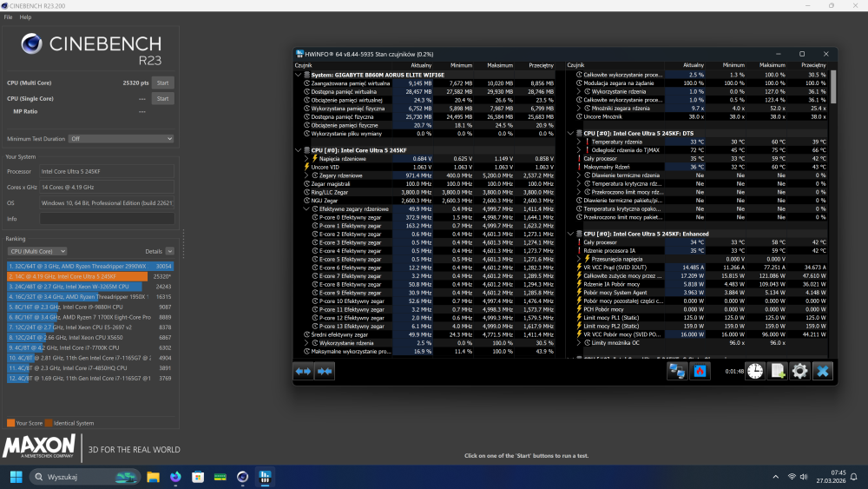Expand the Zegary rdzeniowe row
The width and height of the screenshot is (868, 489).
306,175
